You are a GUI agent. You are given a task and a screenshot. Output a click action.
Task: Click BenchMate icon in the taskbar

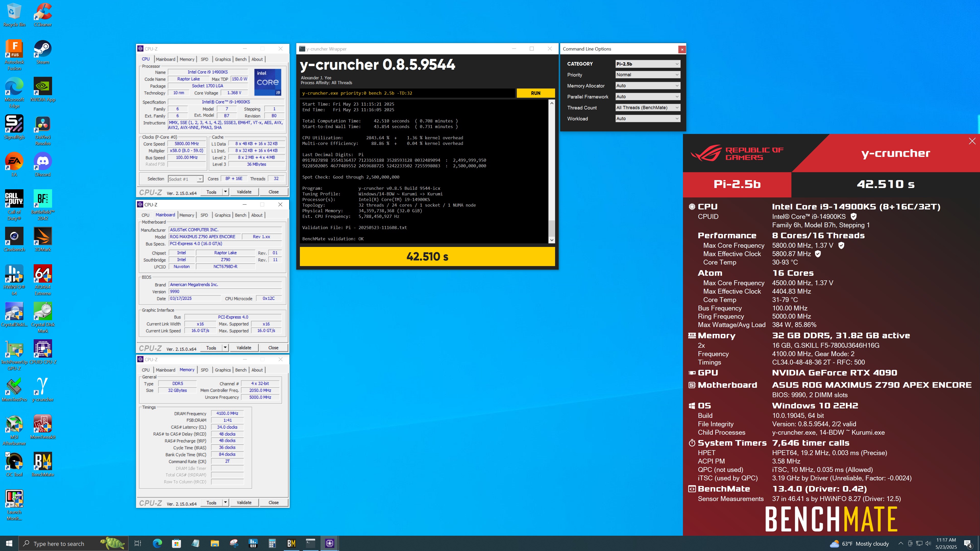(x=291, y=543)
